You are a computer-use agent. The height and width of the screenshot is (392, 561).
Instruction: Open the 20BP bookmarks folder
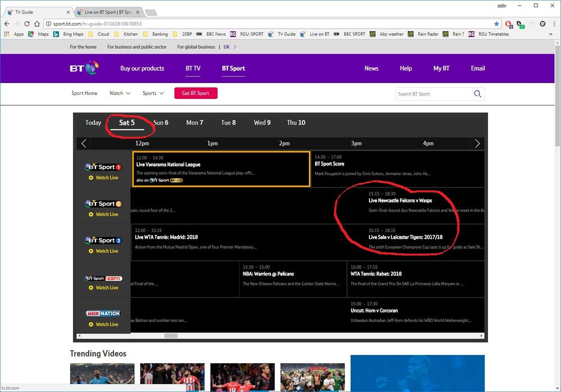(x=182, y=34)
